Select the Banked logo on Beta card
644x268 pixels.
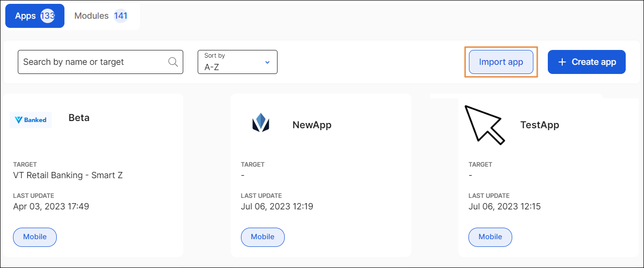click(x=31, y=120)
